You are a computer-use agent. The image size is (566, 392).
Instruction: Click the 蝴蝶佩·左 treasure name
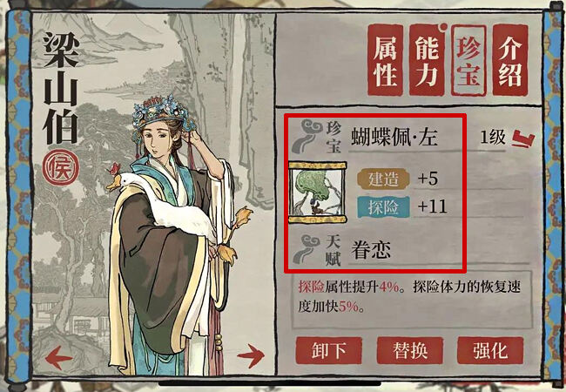[394, 138]
